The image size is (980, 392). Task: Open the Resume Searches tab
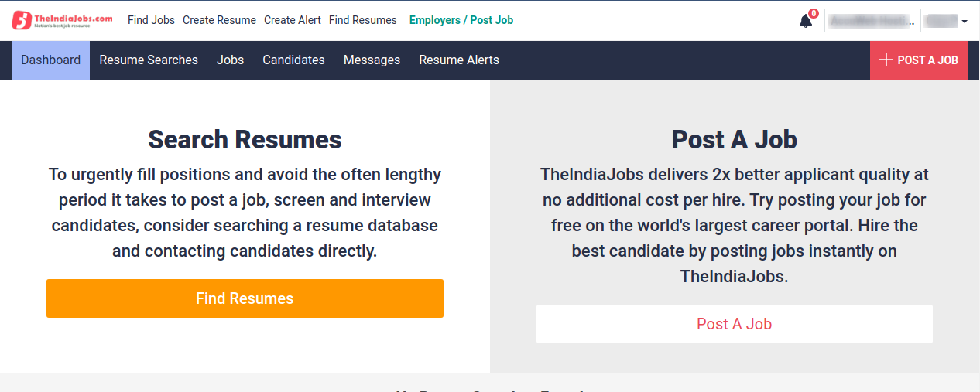pos(149,60)
